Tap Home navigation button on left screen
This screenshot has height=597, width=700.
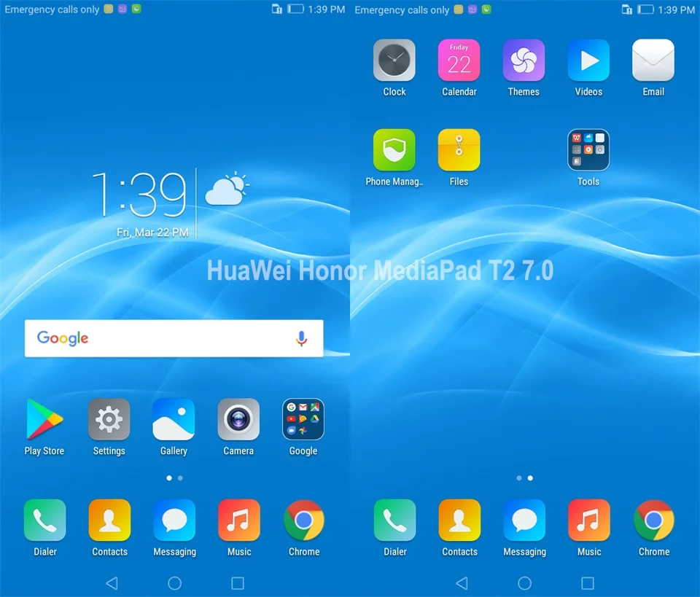pos(174,582)
